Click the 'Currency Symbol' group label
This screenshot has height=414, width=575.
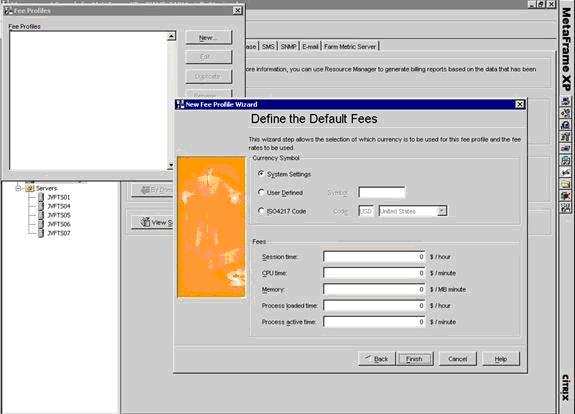[276, 158]
